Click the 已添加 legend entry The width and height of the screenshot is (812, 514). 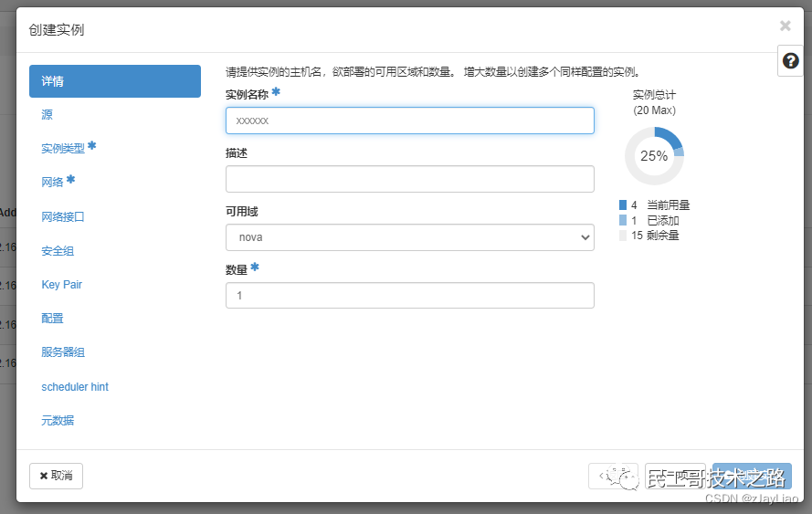[649, 221]
